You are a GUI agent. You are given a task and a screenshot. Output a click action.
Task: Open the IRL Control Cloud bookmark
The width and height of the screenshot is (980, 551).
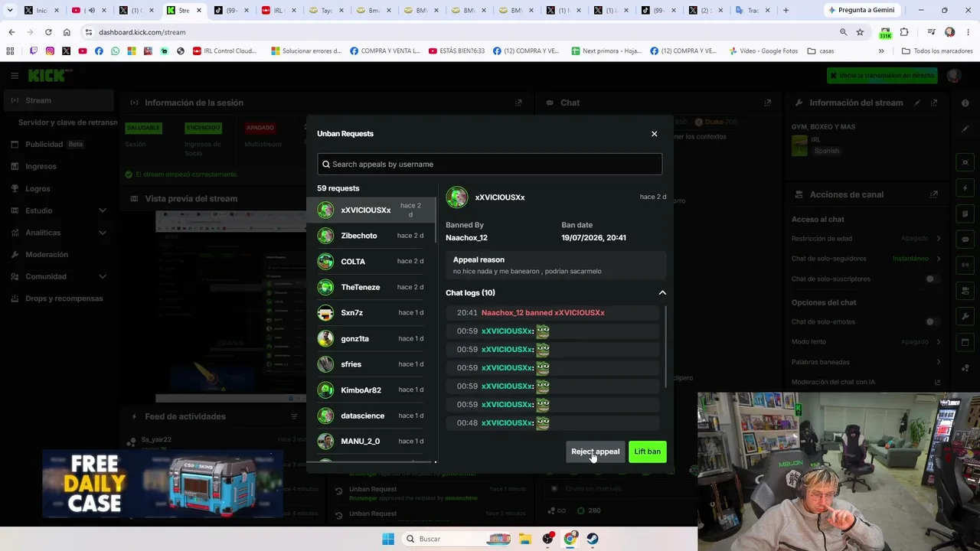click(x=224, y=51)
